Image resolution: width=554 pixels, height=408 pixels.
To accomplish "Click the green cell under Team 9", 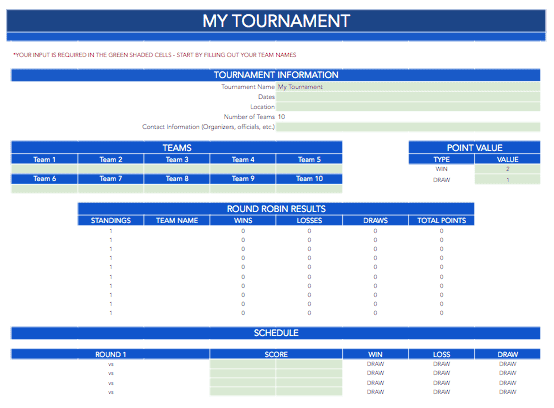I will pyautogui.click(x=243, y=189).
